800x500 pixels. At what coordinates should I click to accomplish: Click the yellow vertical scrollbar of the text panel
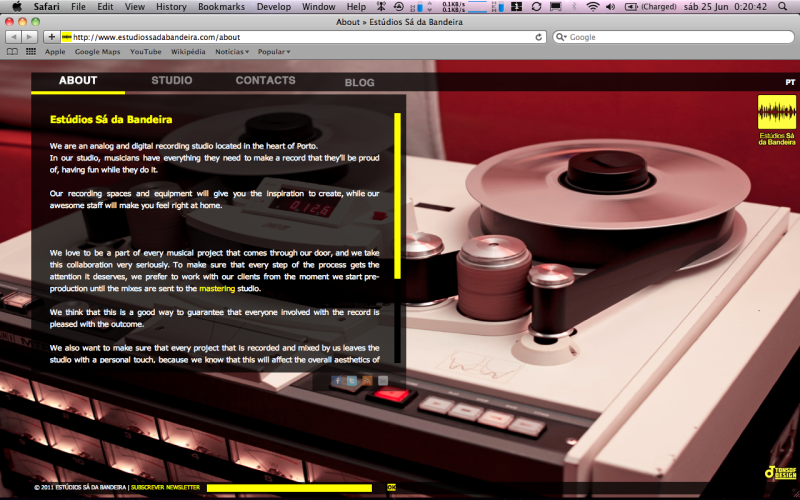397,195
